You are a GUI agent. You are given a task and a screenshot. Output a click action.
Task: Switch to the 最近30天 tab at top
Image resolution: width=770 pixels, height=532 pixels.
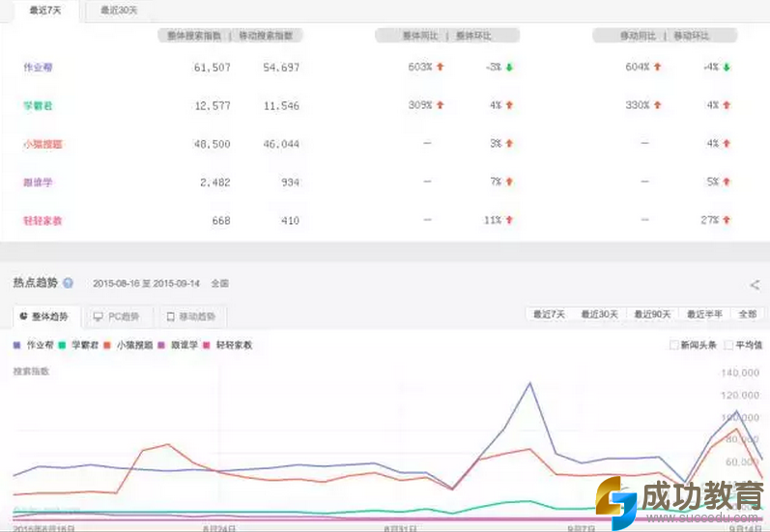click(x=119, y=11)
